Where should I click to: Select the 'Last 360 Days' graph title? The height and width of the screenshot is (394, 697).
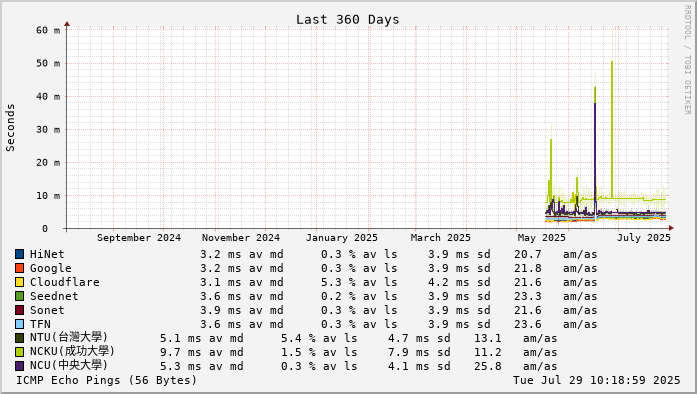pos(348,20)
